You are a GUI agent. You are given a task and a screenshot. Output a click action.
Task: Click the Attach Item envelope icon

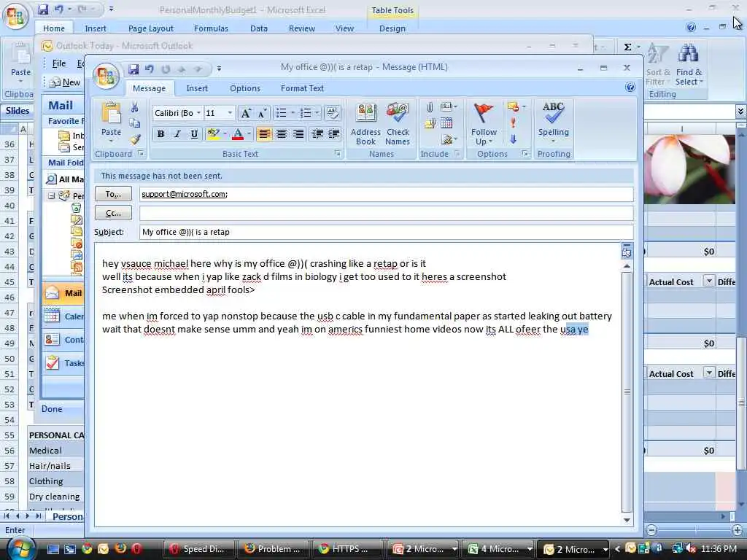430,124
